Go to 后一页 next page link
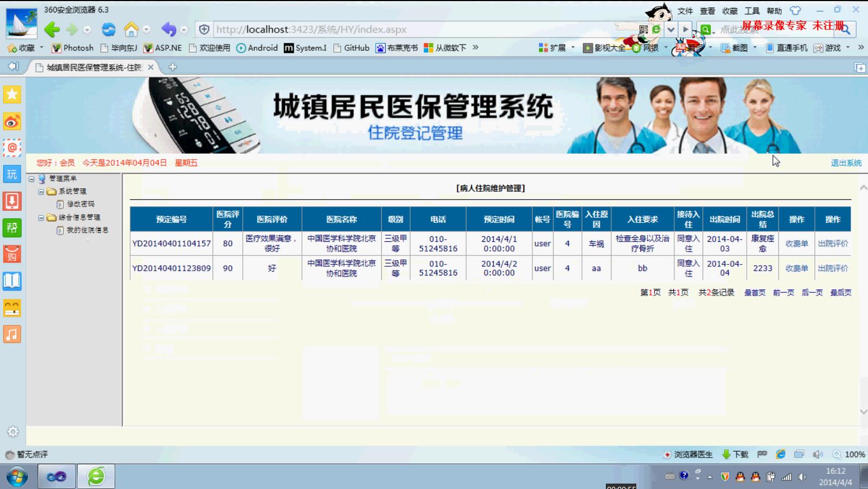Screen dimensions: 868x489 [812, 292]
